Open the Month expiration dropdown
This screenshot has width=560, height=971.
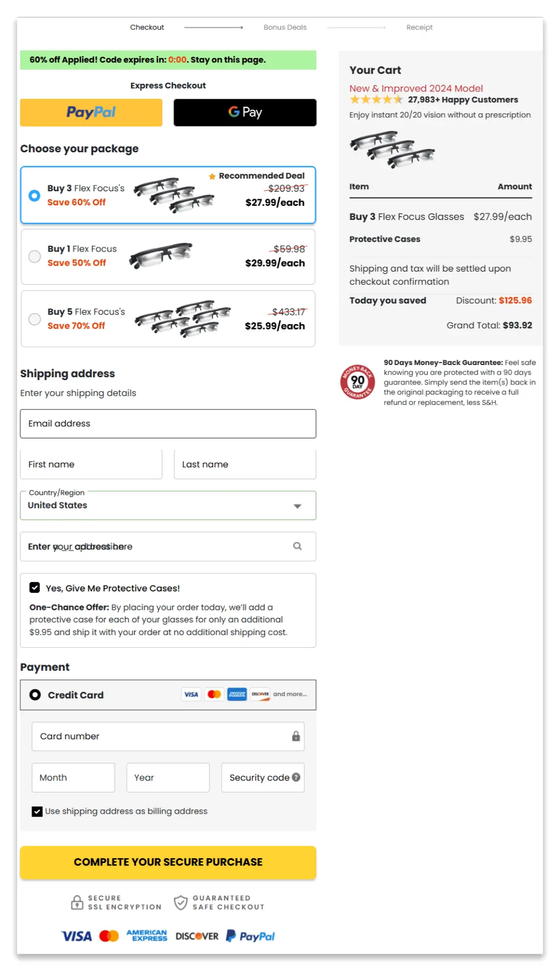pos(73,777)
